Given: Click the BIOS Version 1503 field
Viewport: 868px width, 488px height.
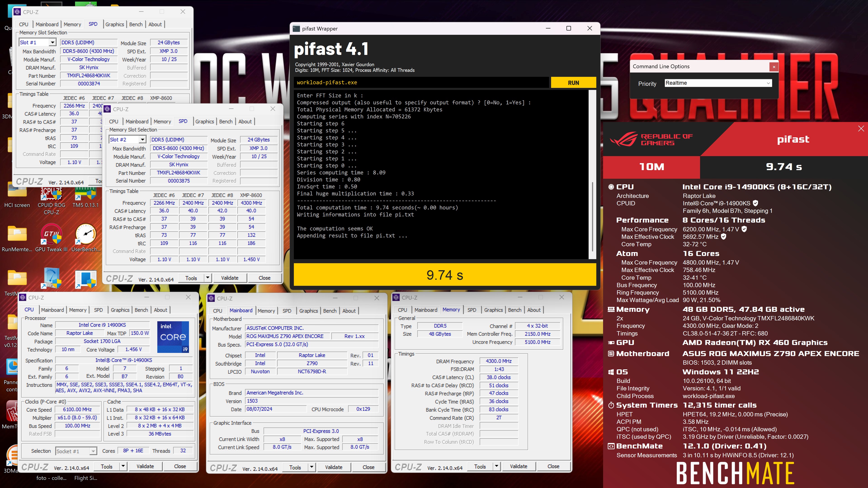Looking at the screenshot, I should pos(312,401).
